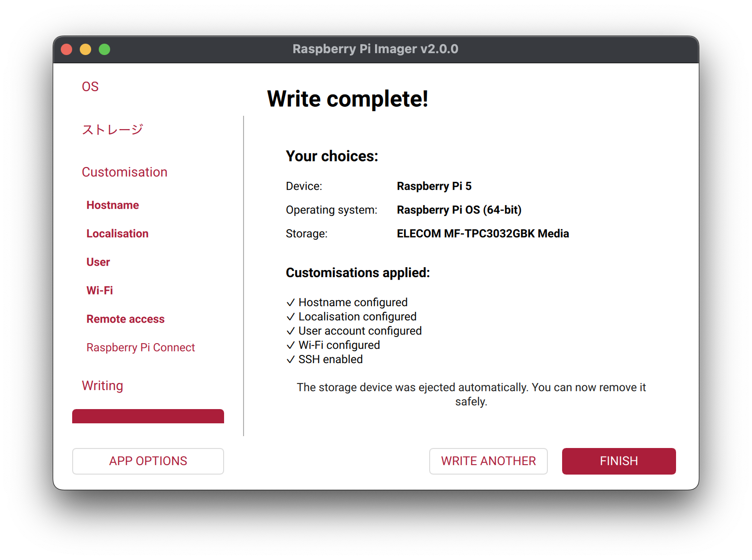Click the FINISH button

(x=619, y=461)
